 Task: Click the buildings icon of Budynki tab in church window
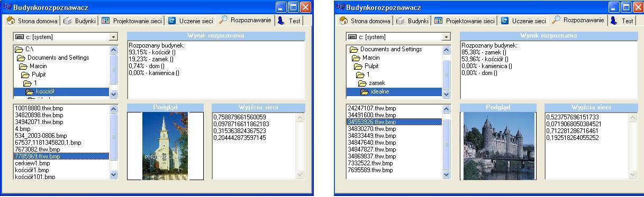[x=68, y=21]
